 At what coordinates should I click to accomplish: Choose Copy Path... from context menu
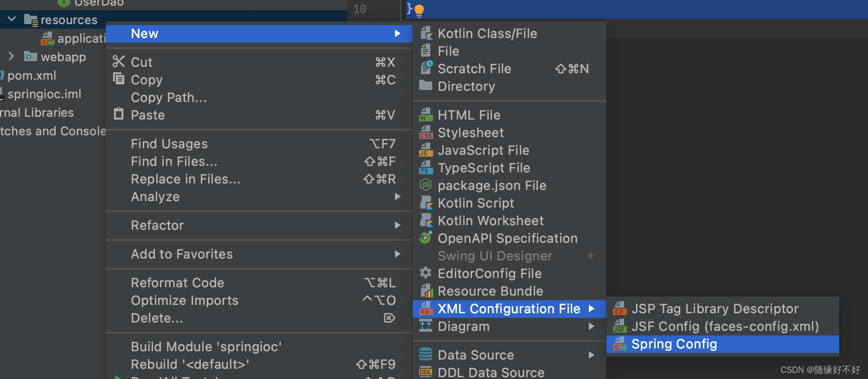259,97
